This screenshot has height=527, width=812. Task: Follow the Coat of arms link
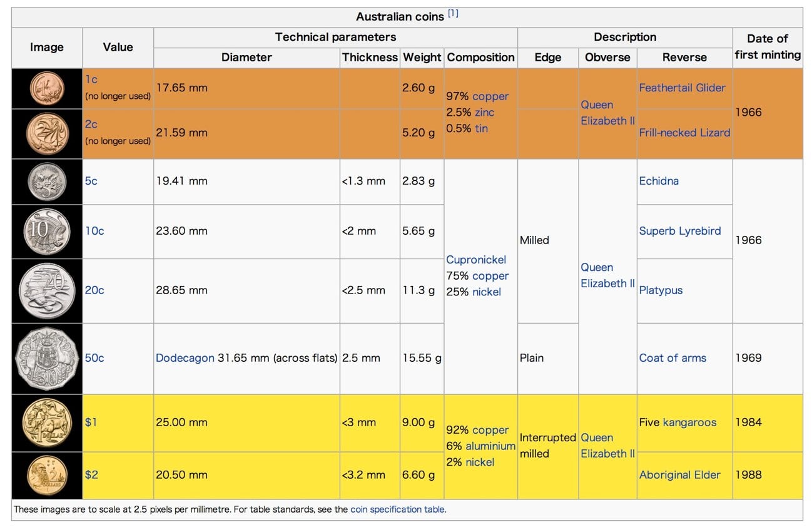click(x=672, y=358)
